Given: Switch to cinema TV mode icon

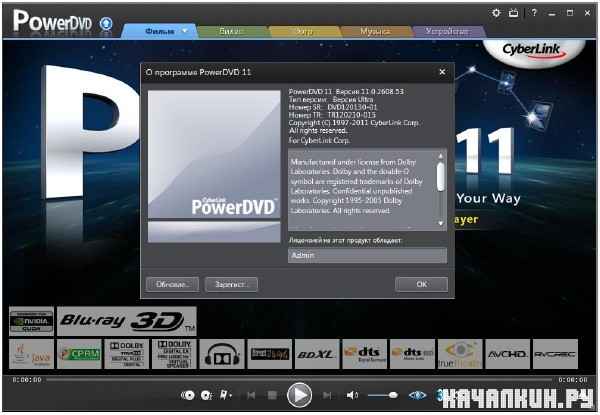Looking at the screenshot, I should point(513,13).
